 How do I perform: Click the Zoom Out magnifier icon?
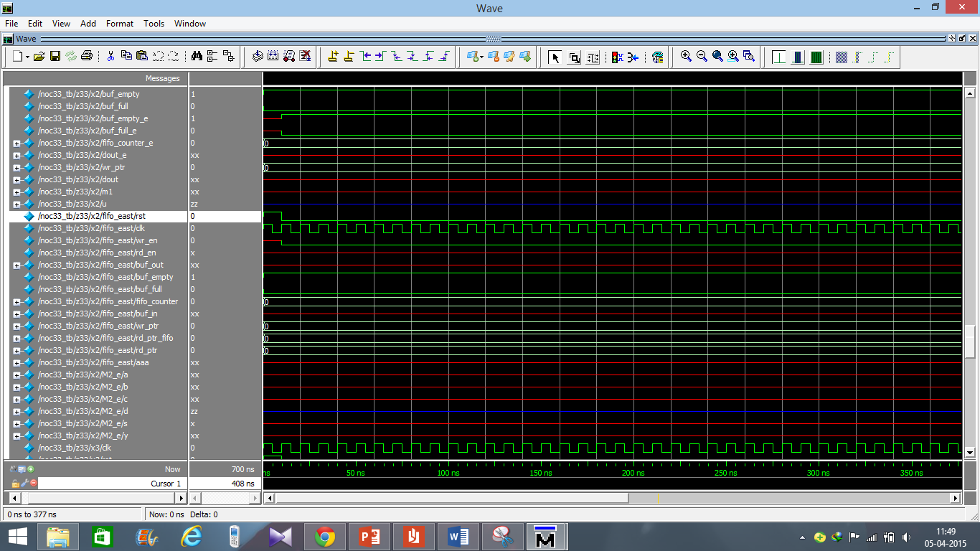[x=702, y=56]
